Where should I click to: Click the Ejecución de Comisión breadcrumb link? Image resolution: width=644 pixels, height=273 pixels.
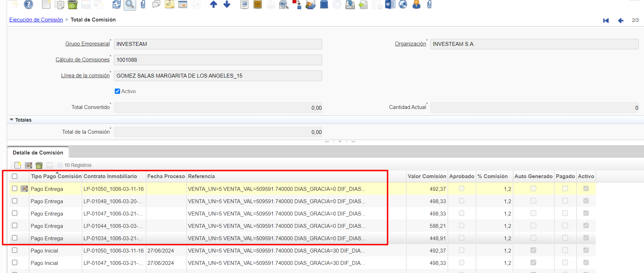tap(36, 20)
